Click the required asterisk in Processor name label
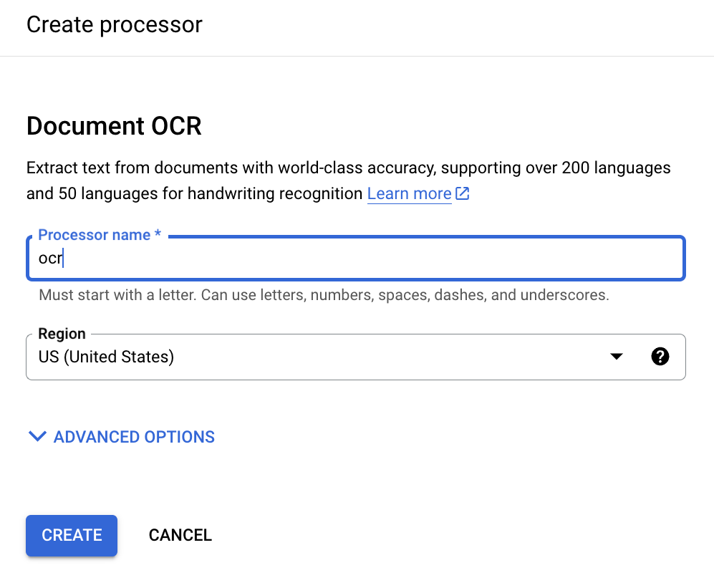Image resolution: width=714 pixels, height=588 pixels. (158, 235)
